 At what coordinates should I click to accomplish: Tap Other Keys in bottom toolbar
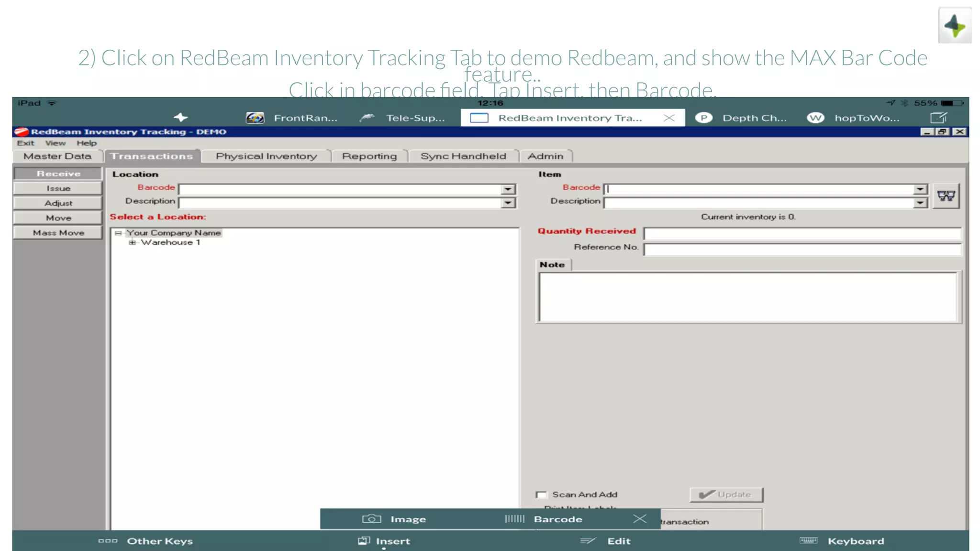[x=145, y=541]
